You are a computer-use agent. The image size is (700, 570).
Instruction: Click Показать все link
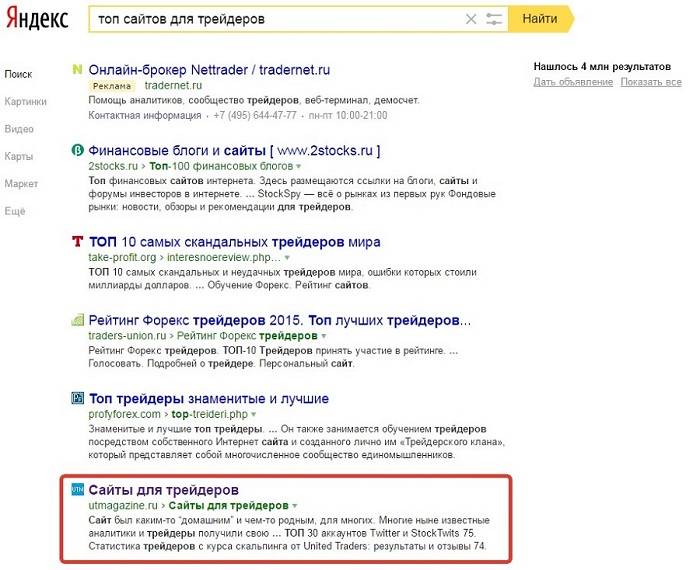coord(651,82)
